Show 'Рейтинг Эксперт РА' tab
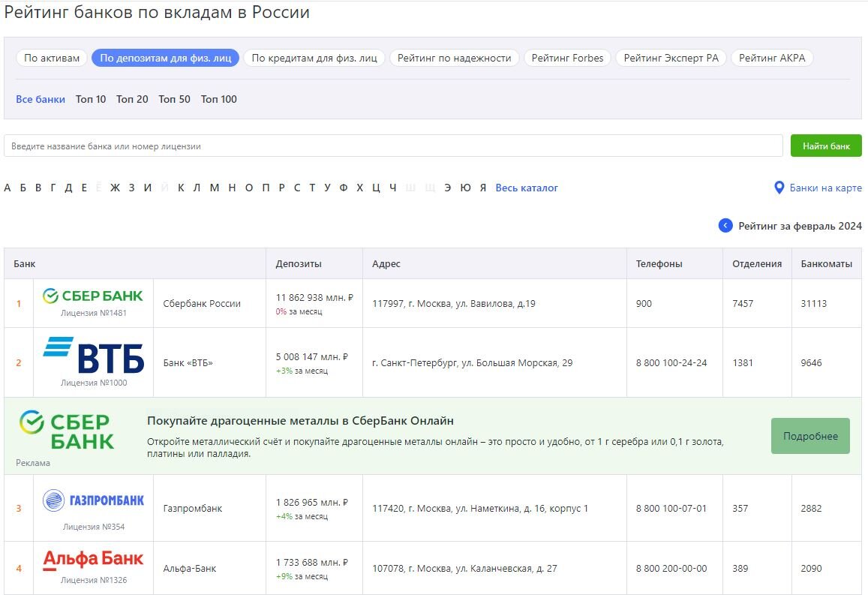868x595 pixels. point(671,58)
